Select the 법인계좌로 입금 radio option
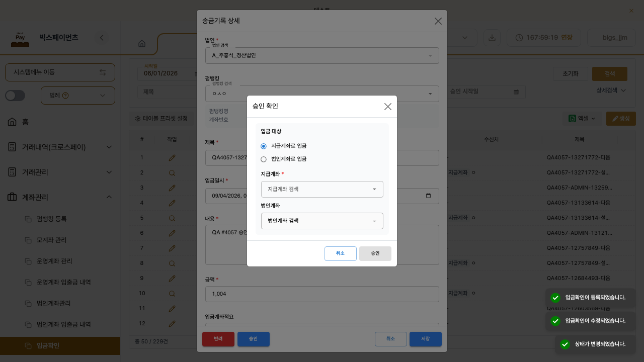644x362 pixels. (x=264, y=159)
